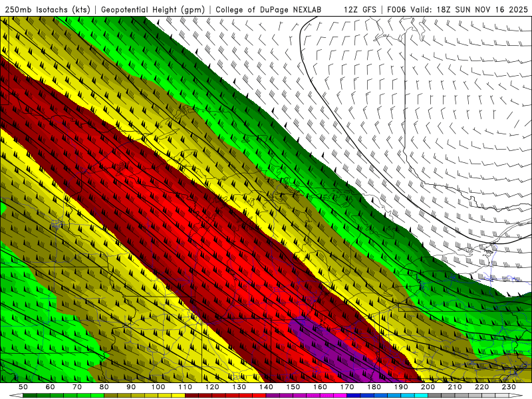Click the 50 label on the color scale

point(23,387)
